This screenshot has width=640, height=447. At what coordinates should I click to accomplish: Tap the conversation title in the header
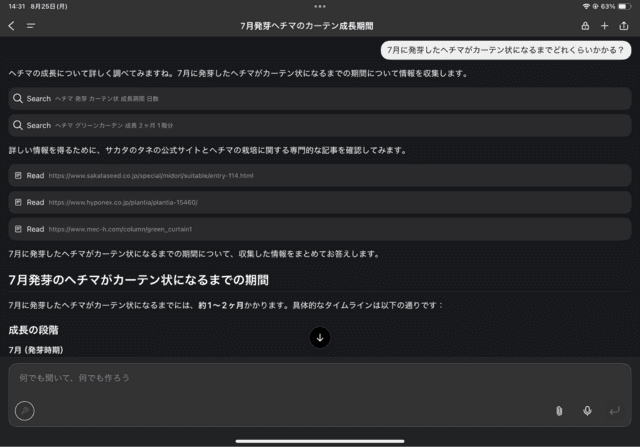(x=320, y=26)
